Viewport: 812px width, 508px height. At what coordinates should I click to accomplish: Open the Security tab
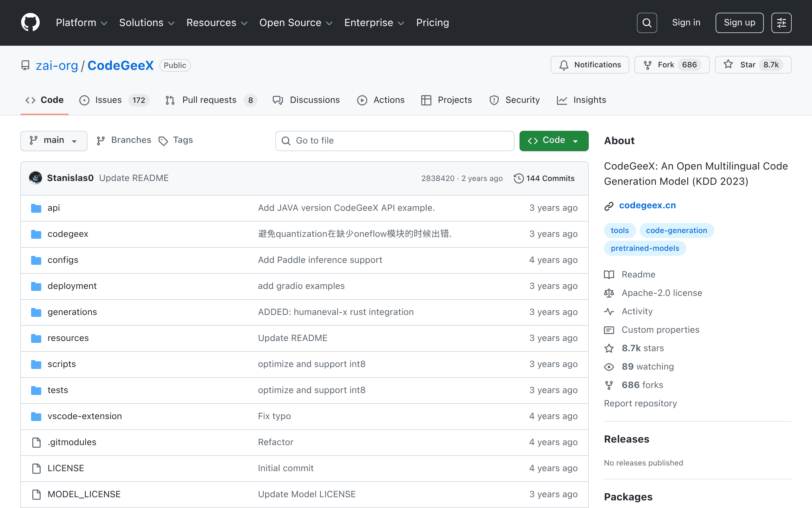(514, 100)
